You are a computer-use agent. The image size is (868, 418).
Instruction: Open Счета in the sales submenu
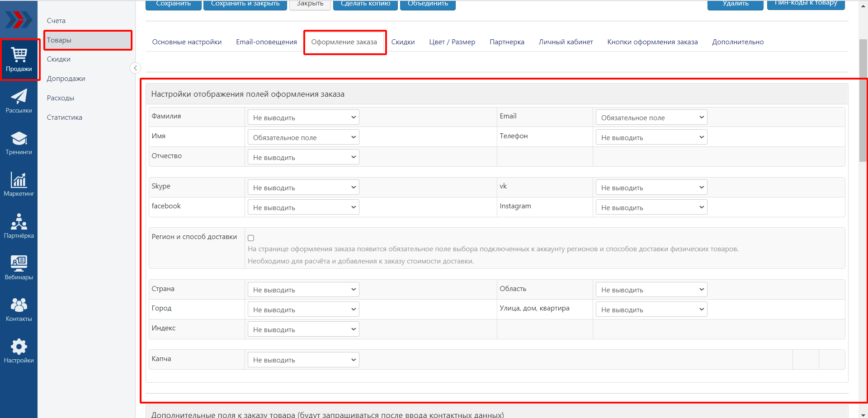click(56, 21)
